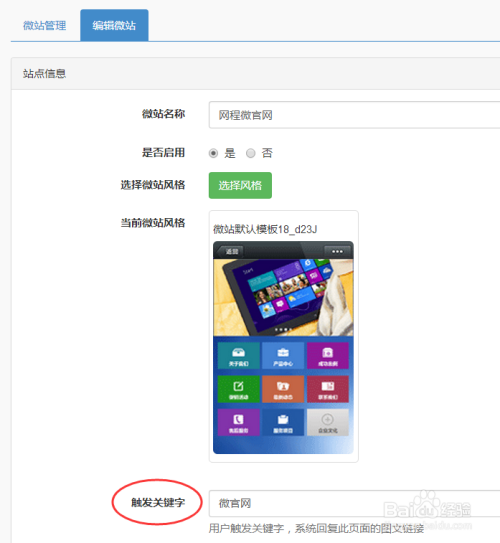Click the 选择微站风格 label
Screen dimensions: 500x543
pos(153,185)
